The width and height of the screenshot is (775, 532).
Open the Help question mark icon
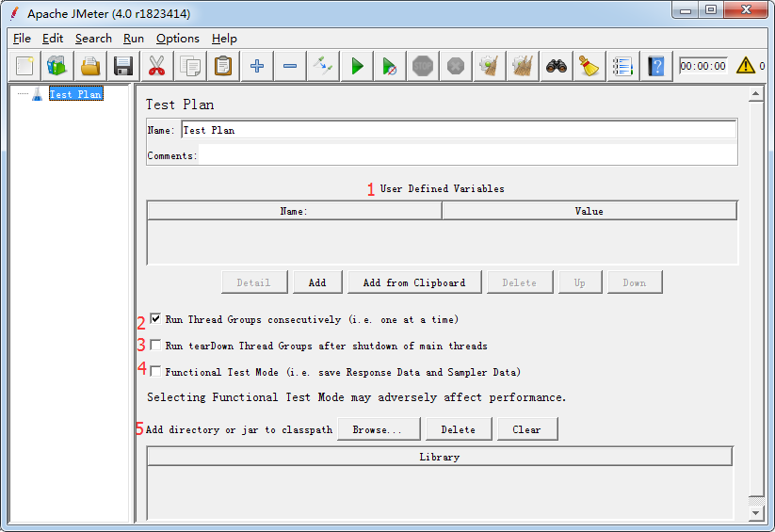click(x=656, y=66)
